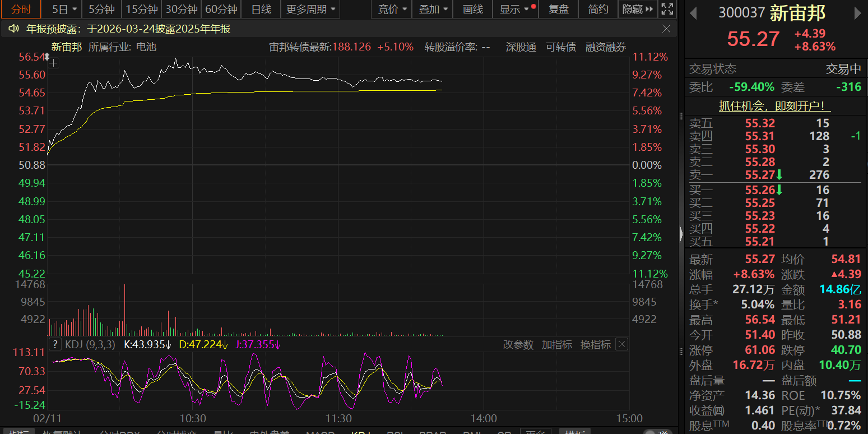Viewport: 868px width, 434px height.
Task: Click the left arrow before stock code 300037
Action: click(x=693, y=12)
